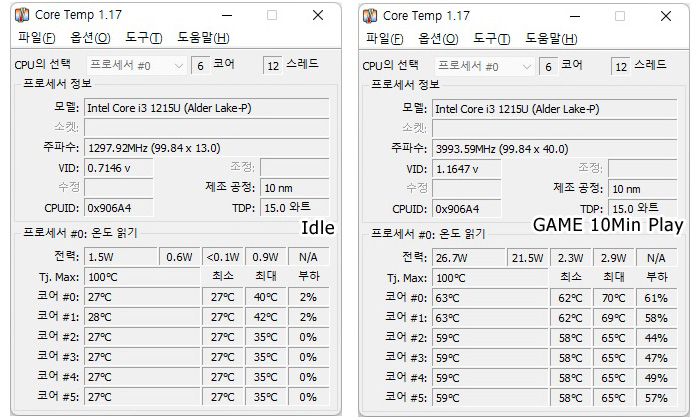Minimize the left Core Temp window
This screenshot has width=700, height=420.
click(227, 15)
